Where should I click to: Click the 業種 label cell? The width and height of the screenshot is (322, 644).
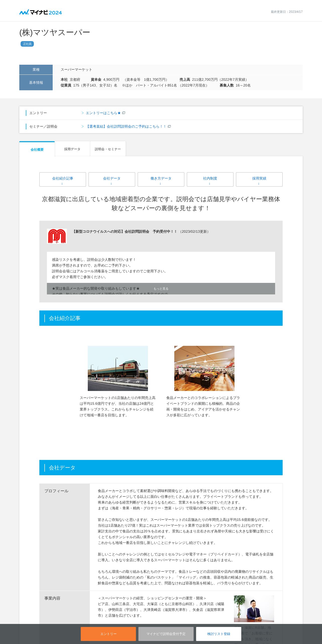coord(36,69)
